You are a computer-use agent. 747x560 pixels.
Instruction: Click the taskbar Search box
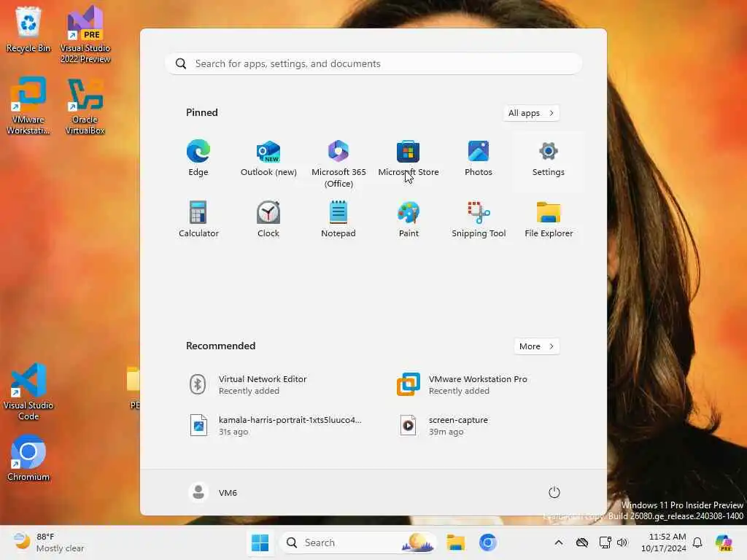[358, 542]
